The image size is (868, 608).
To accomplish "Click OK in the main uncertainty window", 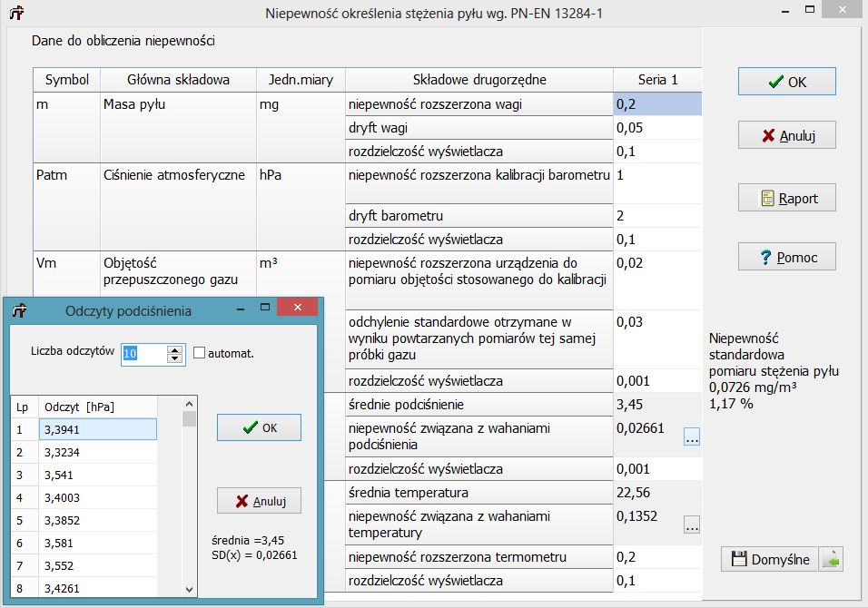I will 786,82.
